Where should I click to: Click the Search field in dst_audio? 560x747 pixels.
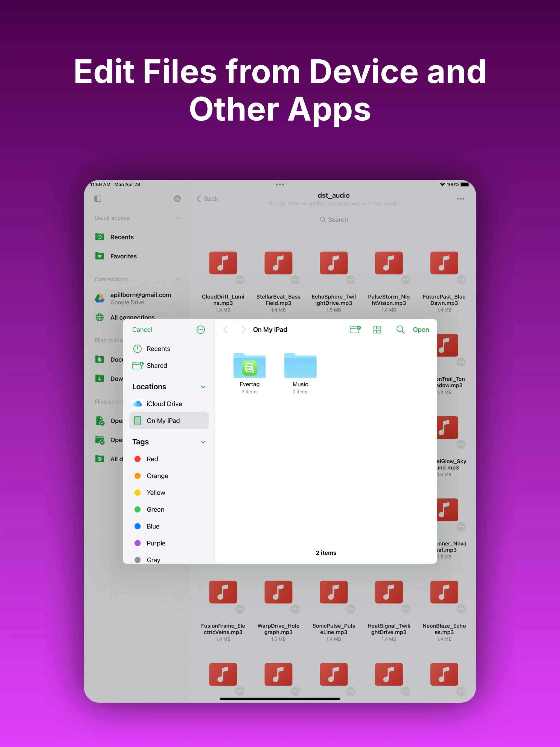334,220
